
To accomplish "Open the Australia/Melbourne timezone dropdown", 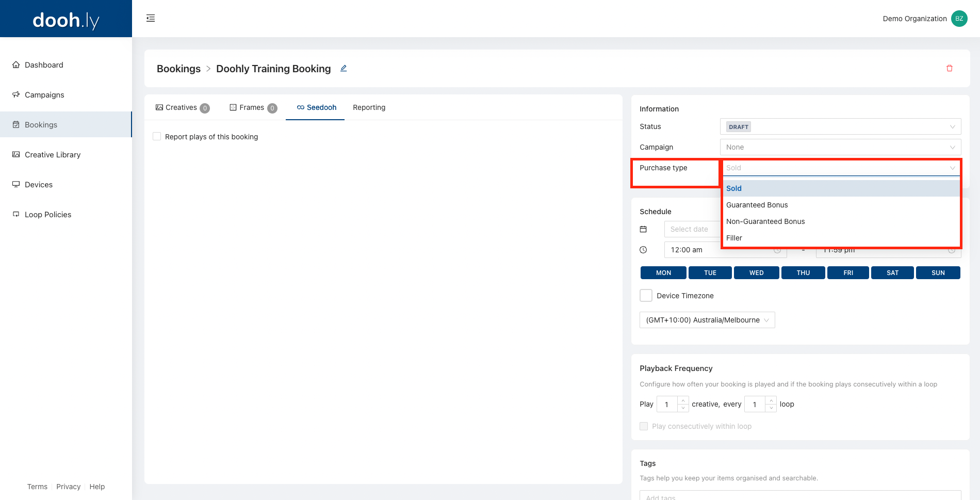I will 707,320.
